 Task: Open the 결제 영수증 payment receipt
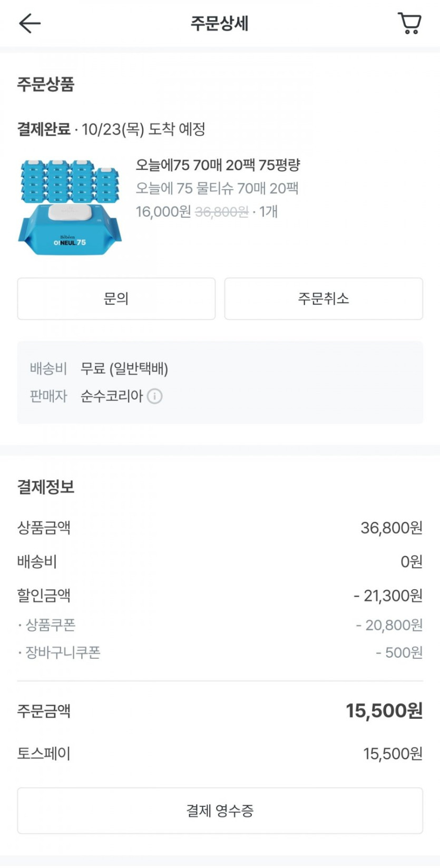220,811
